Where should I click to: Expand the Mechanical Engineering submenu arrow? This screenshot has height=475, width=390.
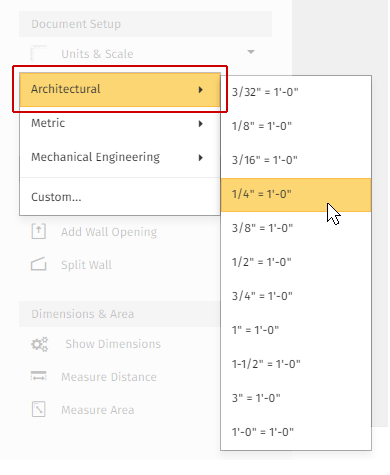pyautogui.click(x=200, y=158)
